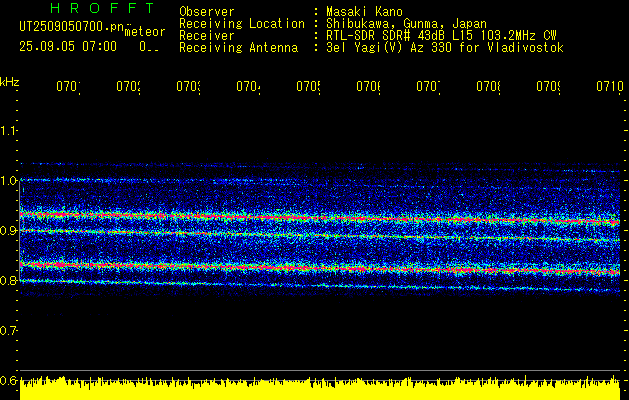Click the 0702 time marker
The width and height of the screenshot is (629, 400).
pyautogui.click(x=128, y=87)
